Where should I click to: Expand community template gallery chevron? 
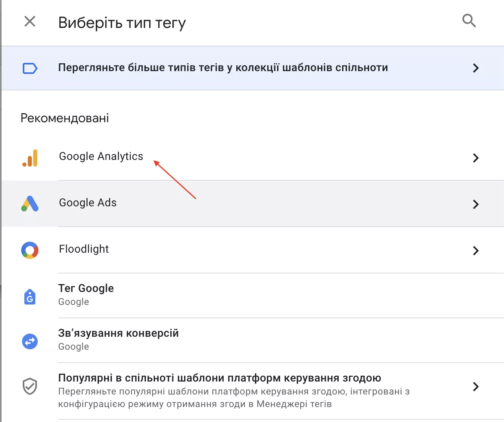tap(476, 68)
